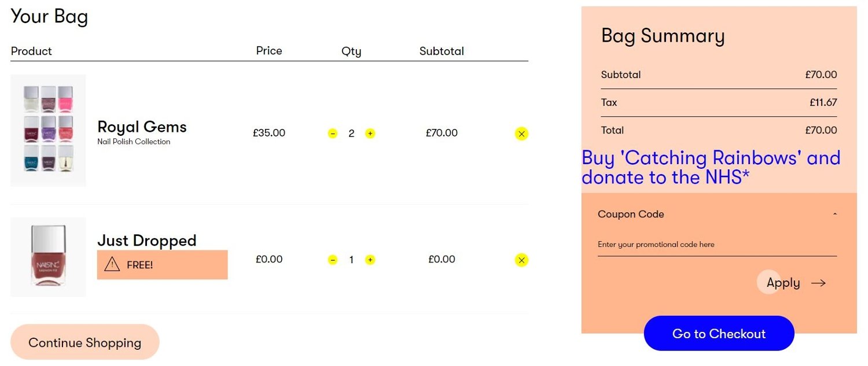The height and width of the screenshot is (366, 868).
Task: Increase Royal Gems quantity with plus icon
Action: (370, 134)
